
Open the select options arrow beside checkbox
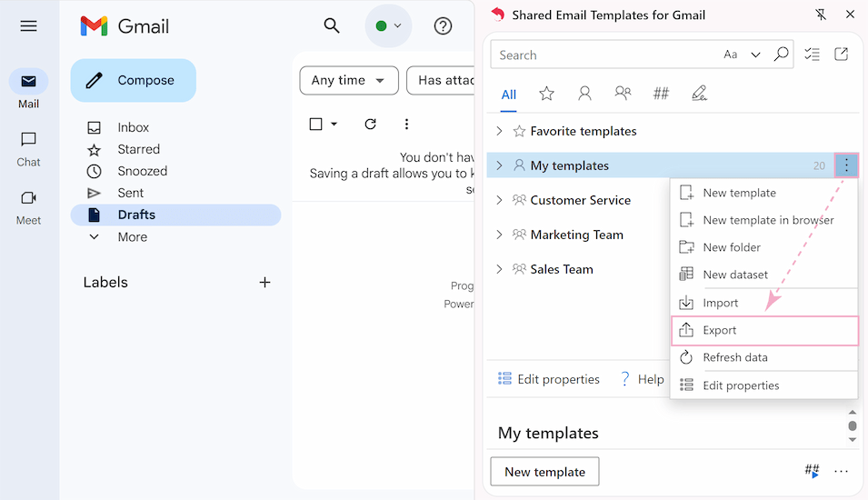(x=334, y=124)
